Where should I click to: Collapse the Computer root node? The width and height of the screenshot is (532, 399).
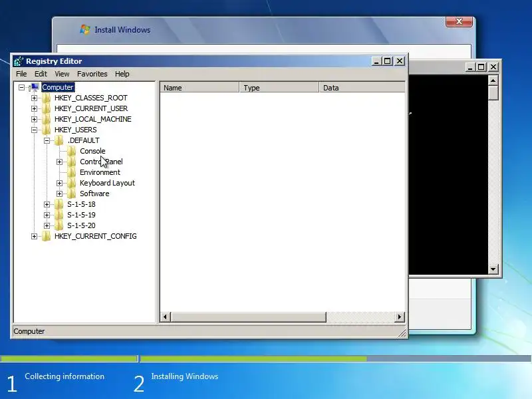21,88
